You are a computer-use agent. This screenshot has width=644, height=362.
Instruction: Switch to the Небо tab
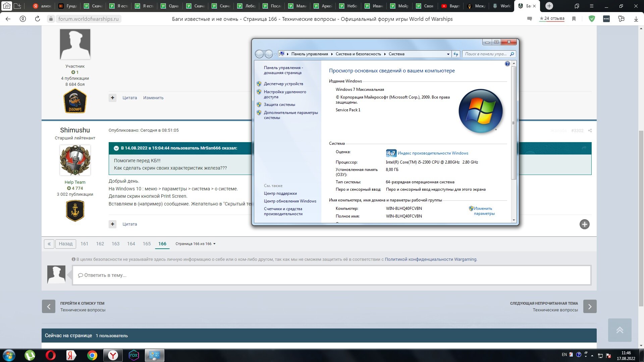coord(348,6)
